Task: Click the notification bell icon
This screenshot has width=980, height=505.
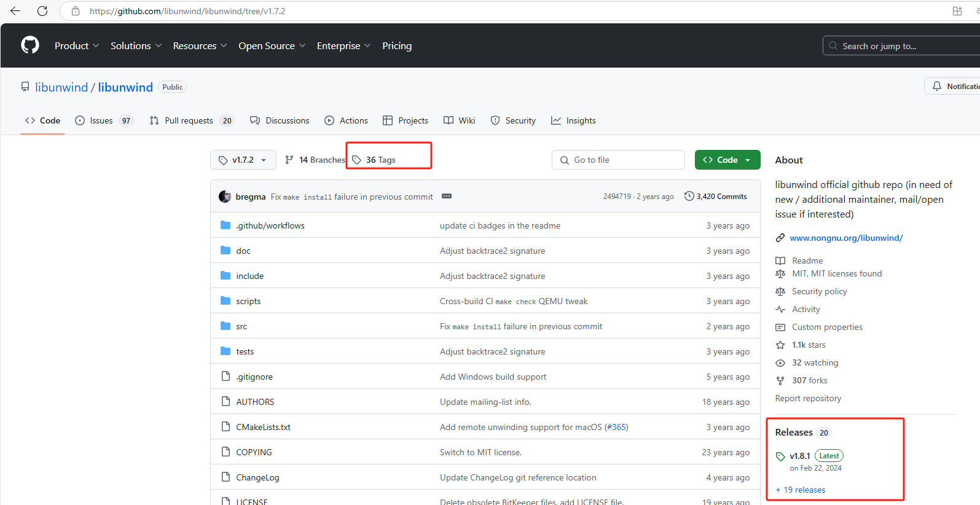Action: point(936,86)
